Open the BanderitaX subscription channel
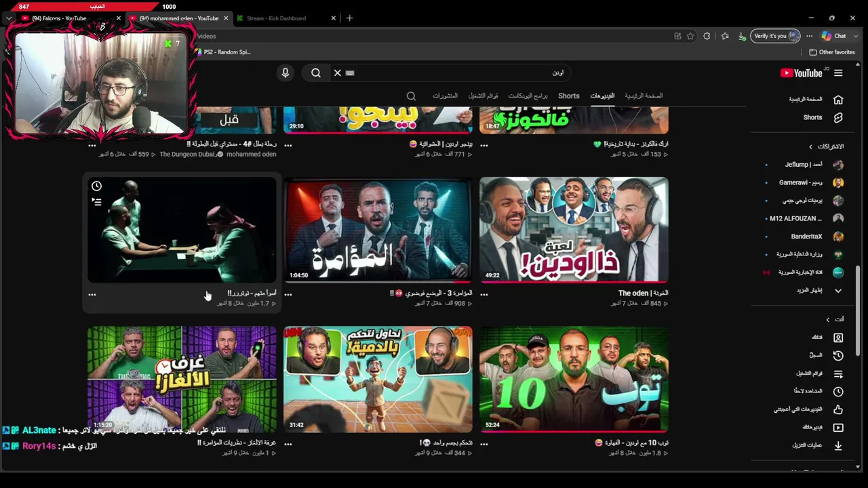The height and width of the screenshot is (488, 868). point(804,237)
